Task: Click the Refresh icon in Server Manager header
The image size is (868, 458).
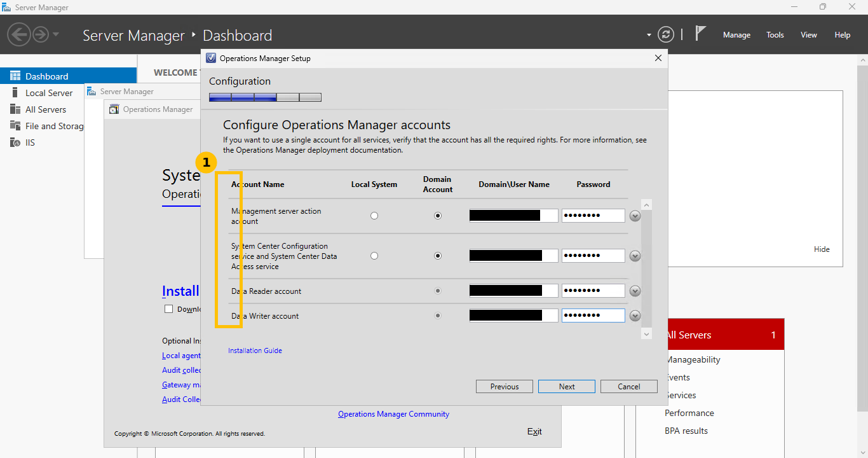Action: click(665, 34)
